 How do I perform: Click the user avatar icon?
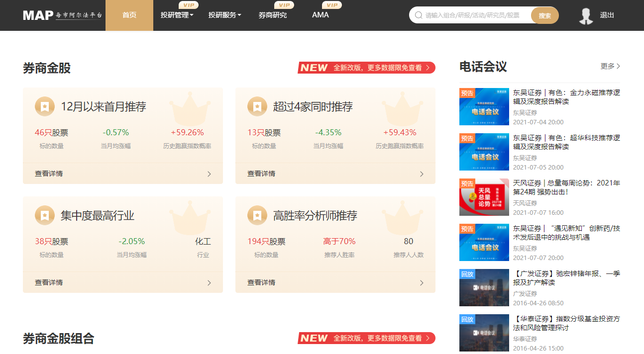coord(586,15)
